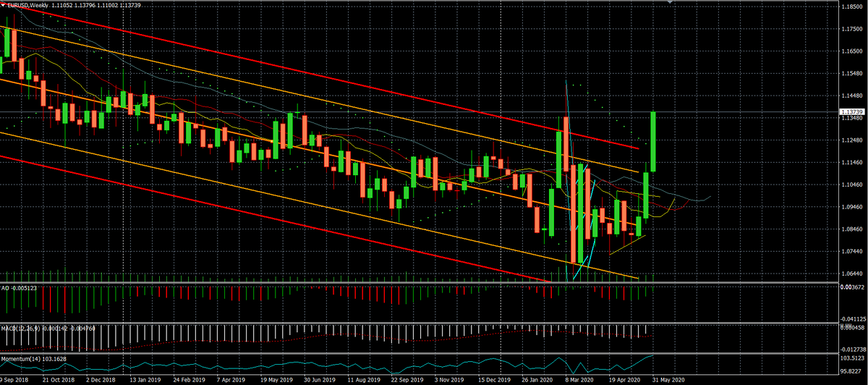The height and width of the screenshot is (385, 868).
Task: Click the 30 Jun 2019 date label
Action: point(320,379)
